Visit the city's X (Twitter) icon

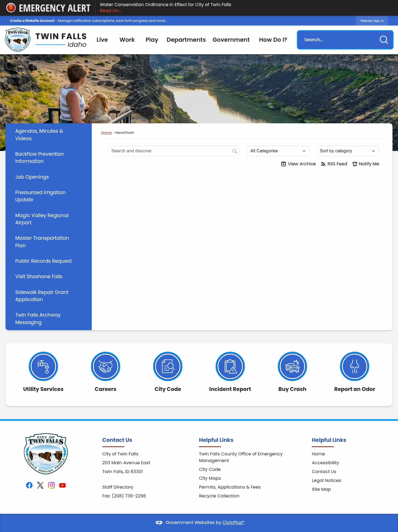(40, 485)
